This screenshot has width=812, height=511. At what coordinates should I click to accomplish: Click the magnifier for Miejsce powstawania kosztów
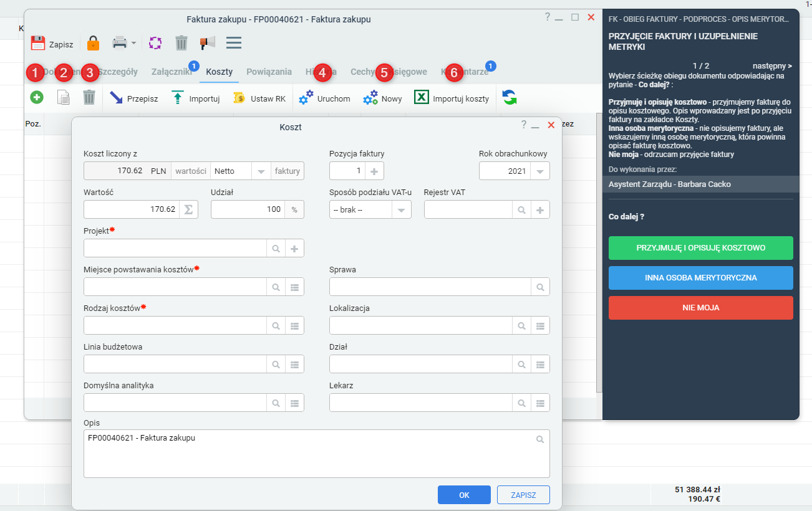tap(276, 287)
